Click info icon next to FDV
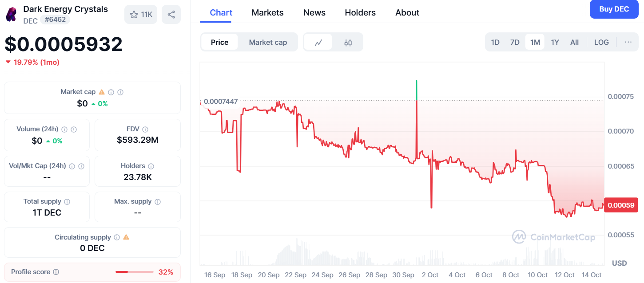The width and height of the screenshot is (644, 283). [145, 130]
